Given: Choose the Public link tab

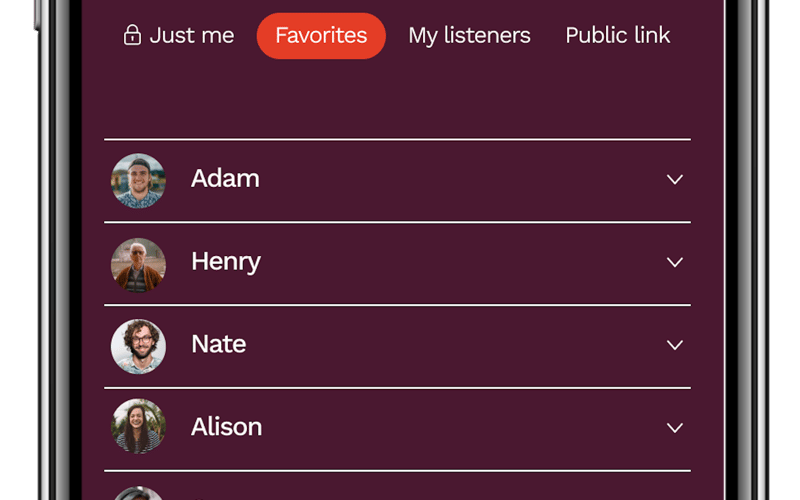Looking at the screenshot, I should [617, 36].
